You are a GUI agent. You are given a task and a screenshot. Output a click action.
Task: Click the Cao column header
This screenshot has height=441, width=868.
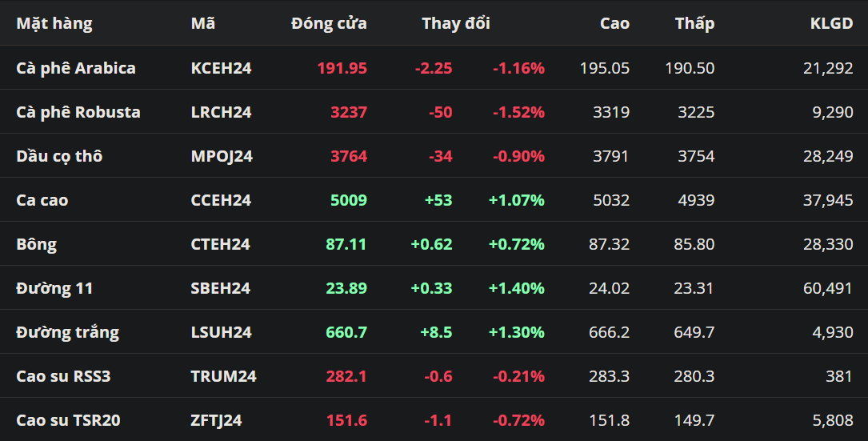click(614, 23)
